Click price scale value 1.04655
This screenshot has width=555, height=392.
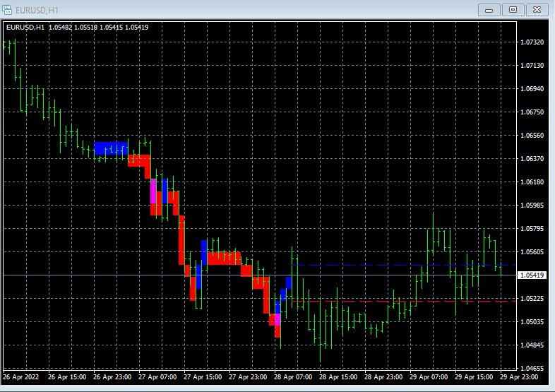pos(532,368)
